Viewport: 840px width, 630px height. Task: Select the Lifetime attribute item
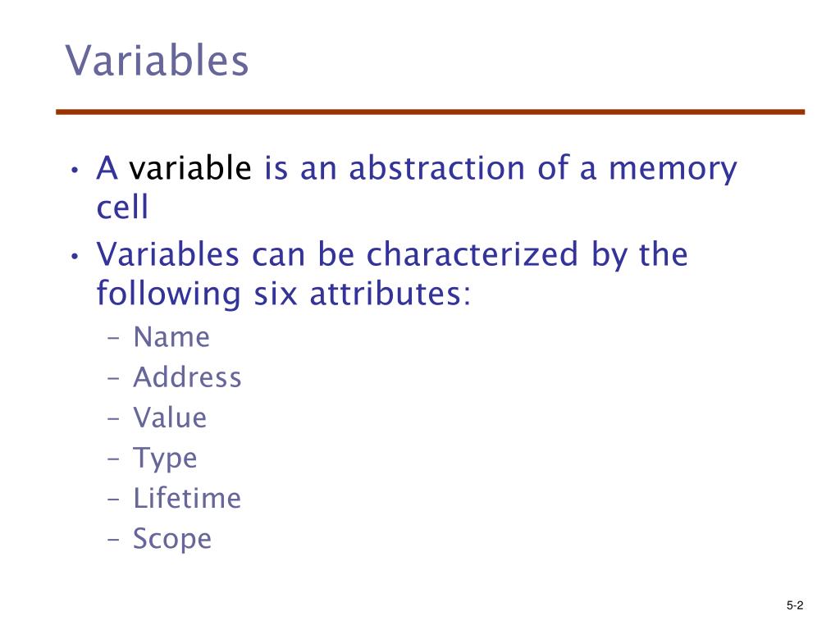pyautogui.click(x=188, y=498)
